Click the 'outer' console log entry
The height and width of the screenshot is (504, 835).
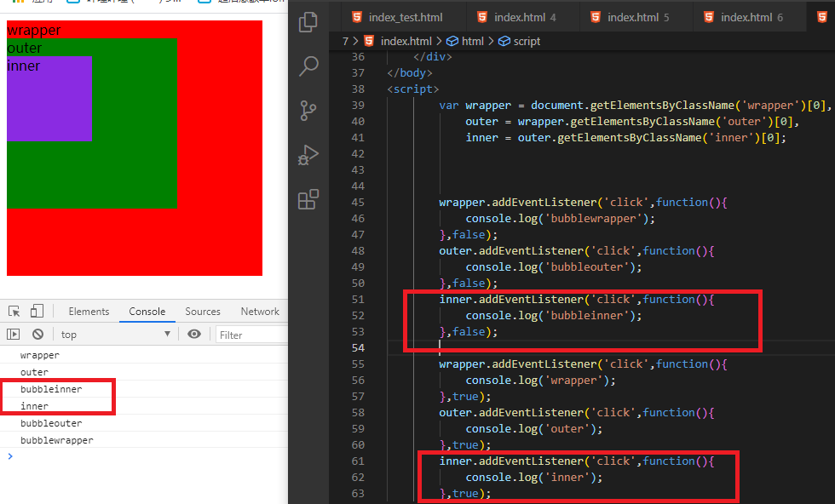click(34, 372)
